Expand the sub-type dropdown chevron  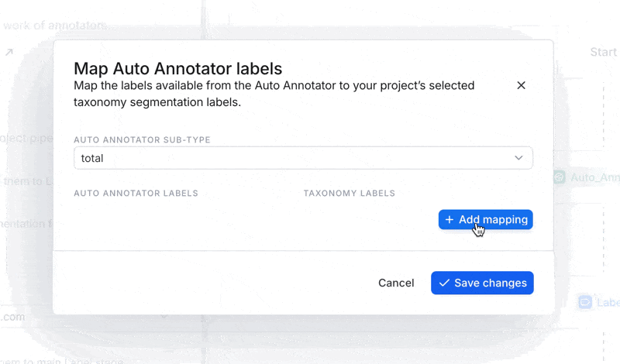click(518, 158)
